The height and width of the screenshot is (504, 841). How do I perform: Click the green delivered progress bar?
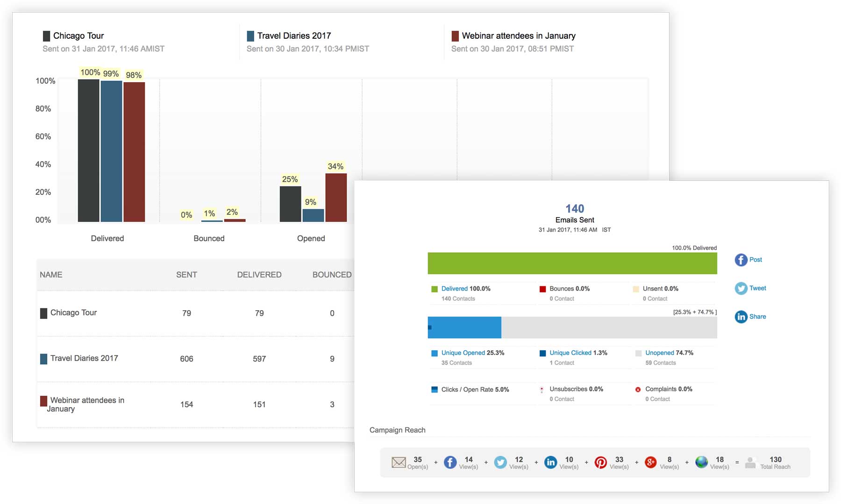pyautogui.click(x=572, y=263)
